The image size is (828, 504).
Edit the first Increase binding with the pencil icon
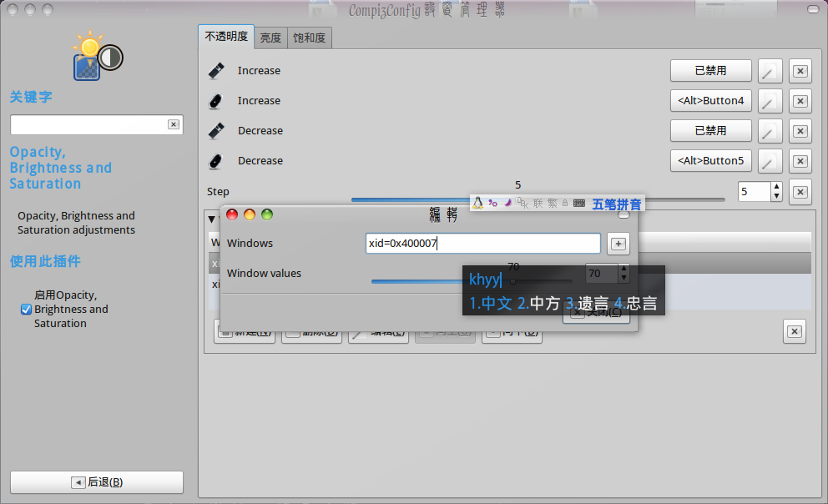pyautogui.click(x=770, y=71)
